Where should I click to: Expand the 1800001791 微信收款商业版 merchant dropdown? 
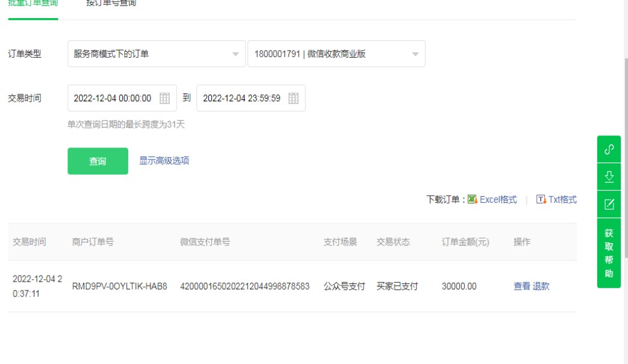pyautogui.click(x=336, y=54)
